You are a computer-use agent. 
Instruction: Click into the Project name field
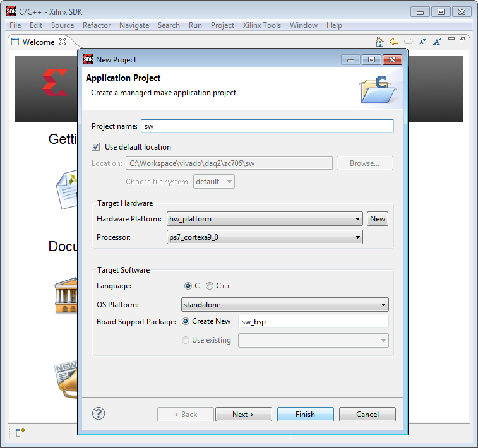coord(267,126)
